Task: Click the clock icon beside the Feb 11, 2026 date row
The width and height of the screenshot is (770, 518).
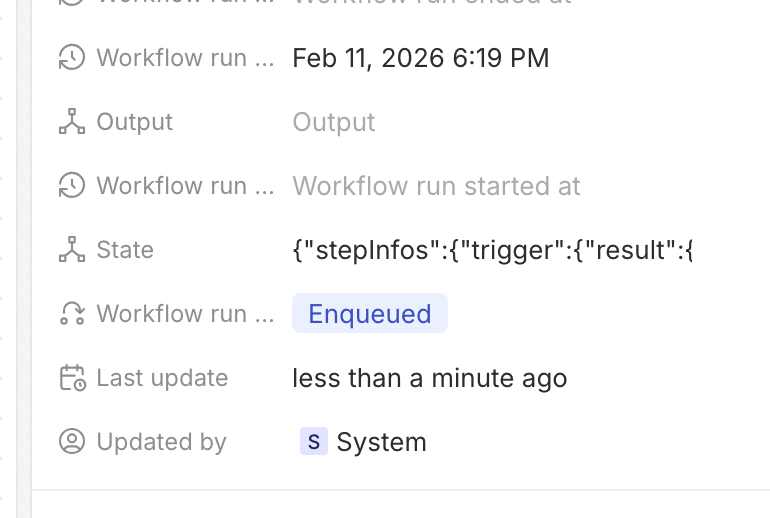Action: (72, 58)
